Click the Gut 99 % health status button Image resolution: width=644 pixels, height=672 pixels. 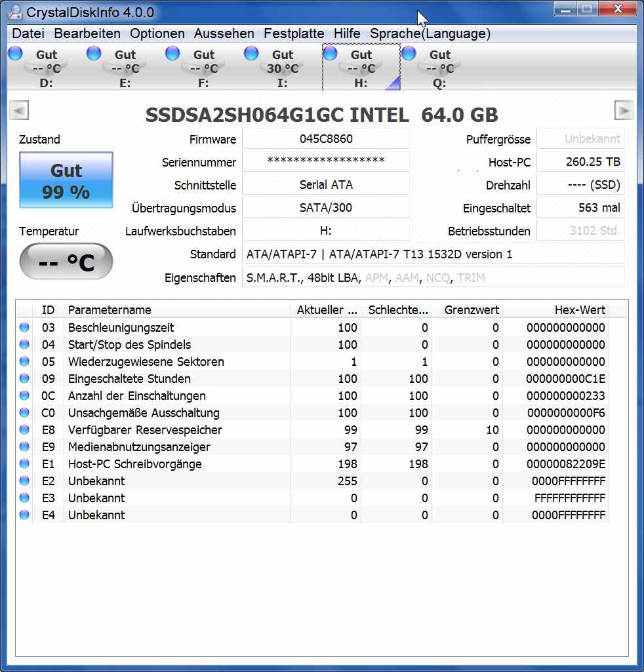[x=66, y=180]
